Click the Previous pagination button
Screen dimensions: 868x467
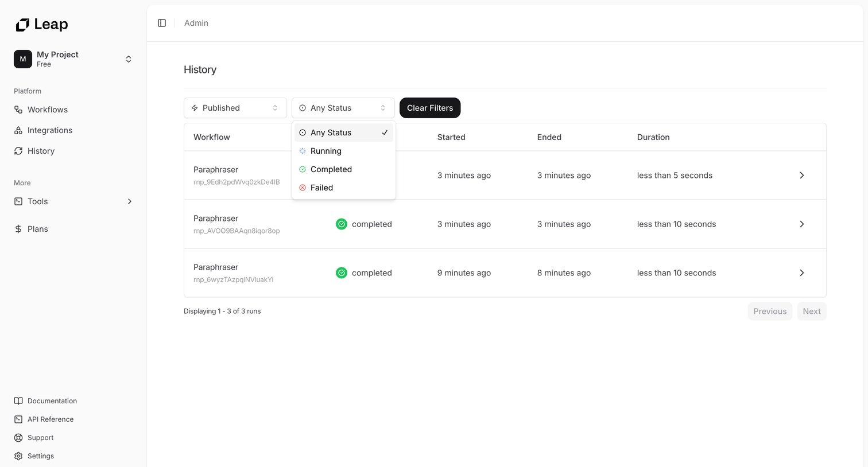point(770,312)
